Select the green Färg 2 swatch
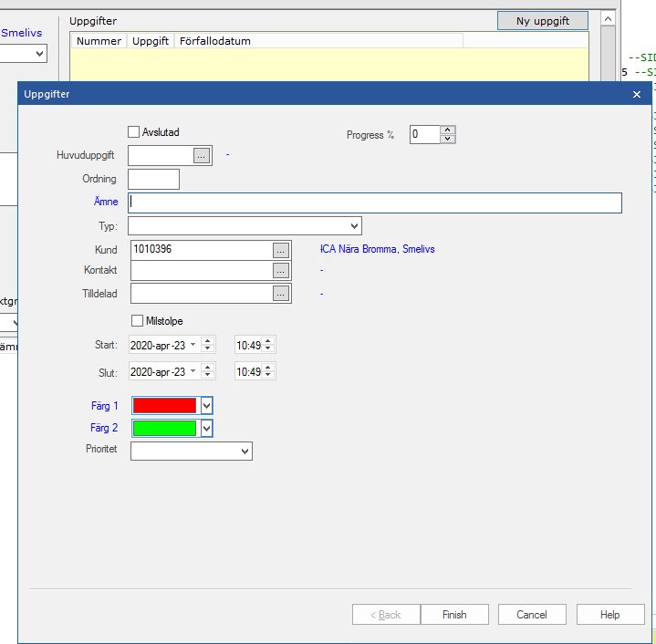 click(164, 428)
